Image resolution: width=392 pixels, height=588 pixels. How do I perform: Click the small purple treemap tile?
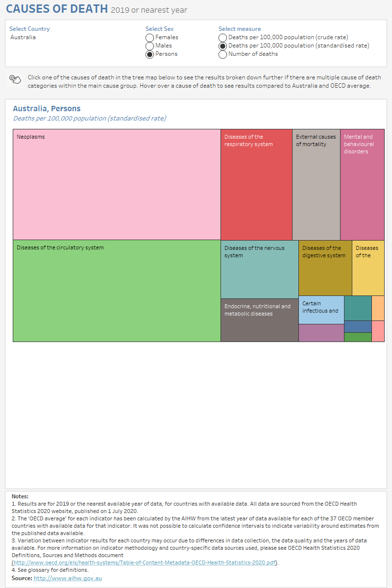(x=321, y=333)
